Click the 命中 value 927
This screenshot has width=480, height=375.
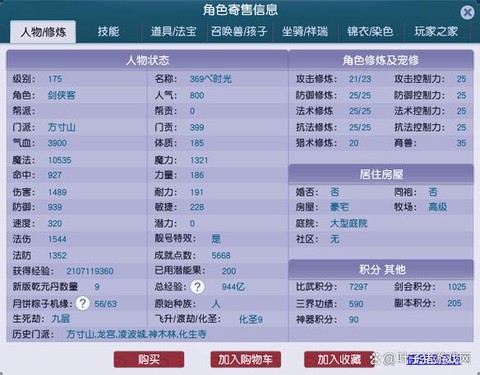point(55,175)
